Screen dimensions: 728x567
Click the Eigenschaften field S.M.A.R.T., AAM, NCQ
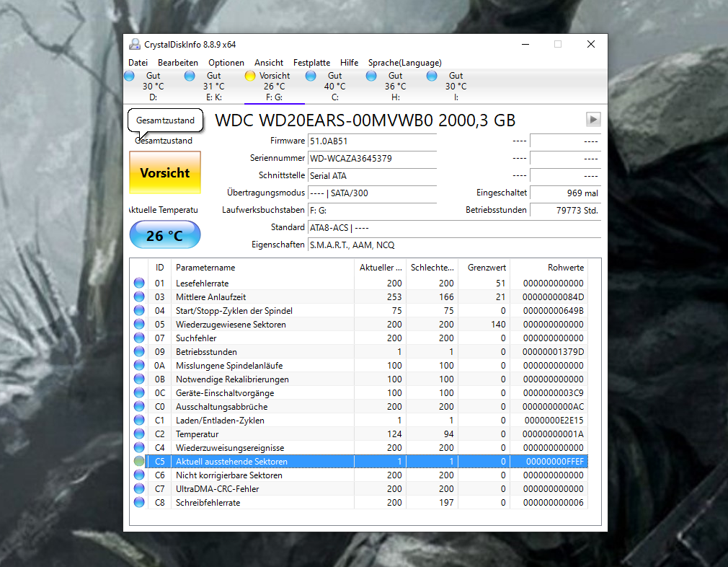[454, 245]
